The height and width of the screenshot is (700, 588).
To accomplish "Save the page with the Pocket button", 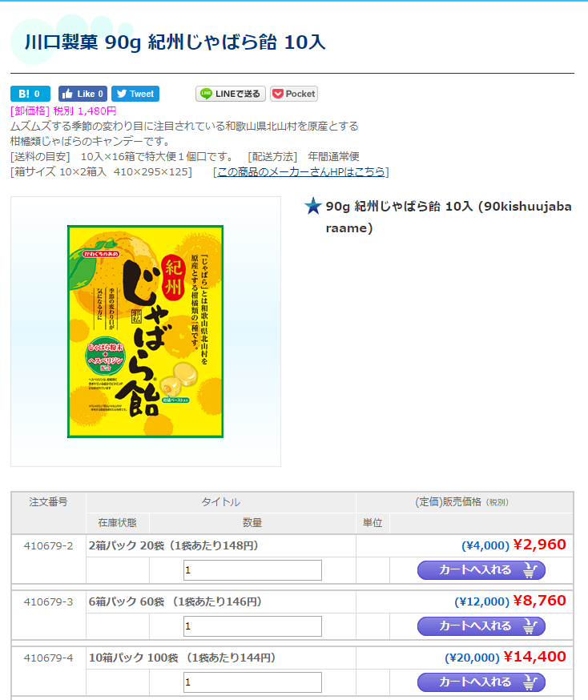I will (x=294, y=94).
